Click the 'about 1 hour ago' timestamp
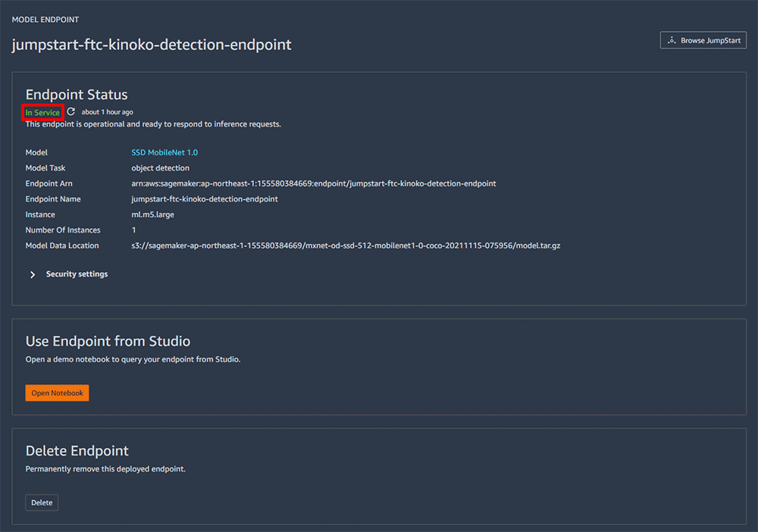 108,112
